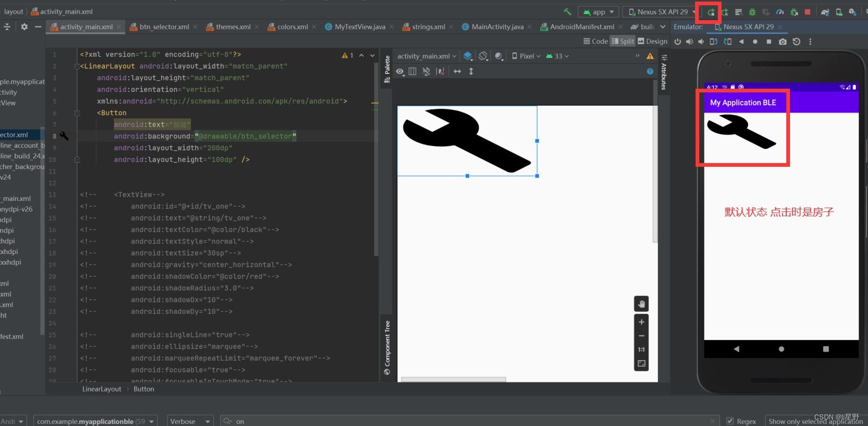This screenshot has width=868, height=426.
Task: Hide the project panel with minus icon
Action: tap(38, 27)
